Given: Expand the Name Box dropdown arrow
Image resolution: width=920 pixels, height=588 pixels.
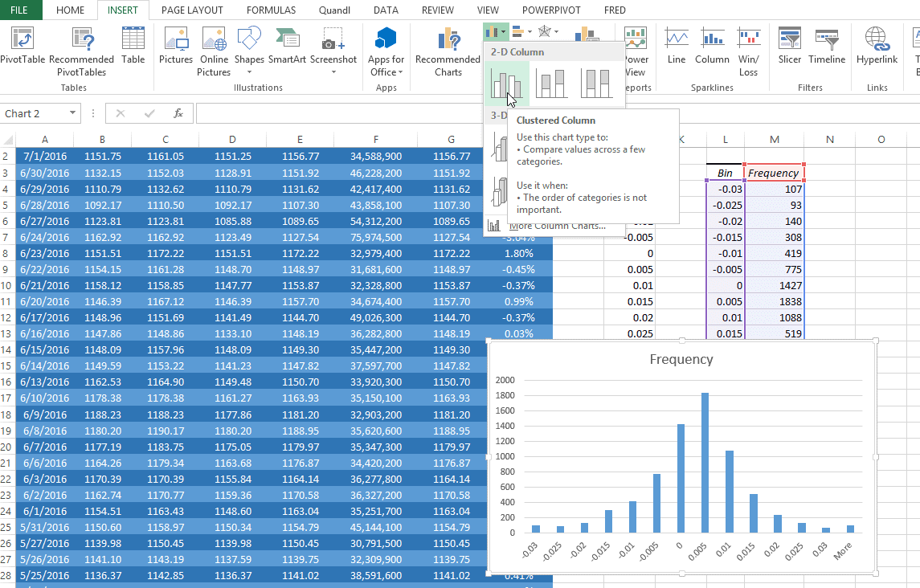Looking at the screenshot, I should point(73,113).
